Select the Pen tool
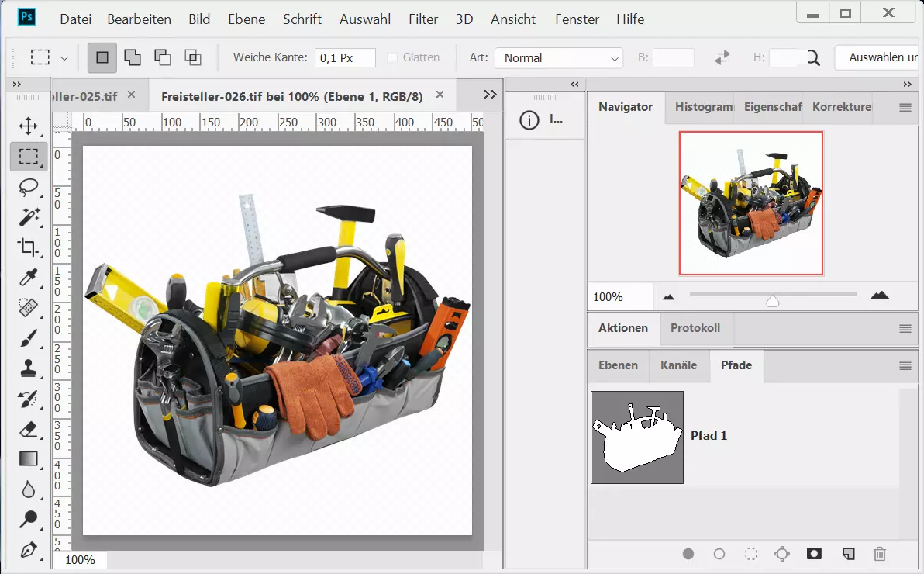Image resolution: width=924 pixels, height=574 pixels. click(x=29, y=550)
